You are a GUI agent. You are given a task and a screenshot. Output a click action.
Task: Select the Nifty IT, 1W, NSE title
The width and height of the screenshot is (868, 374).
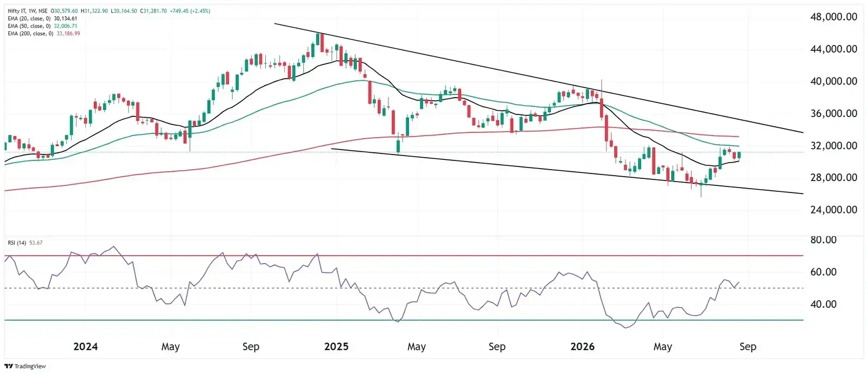[x=28, y=11]
